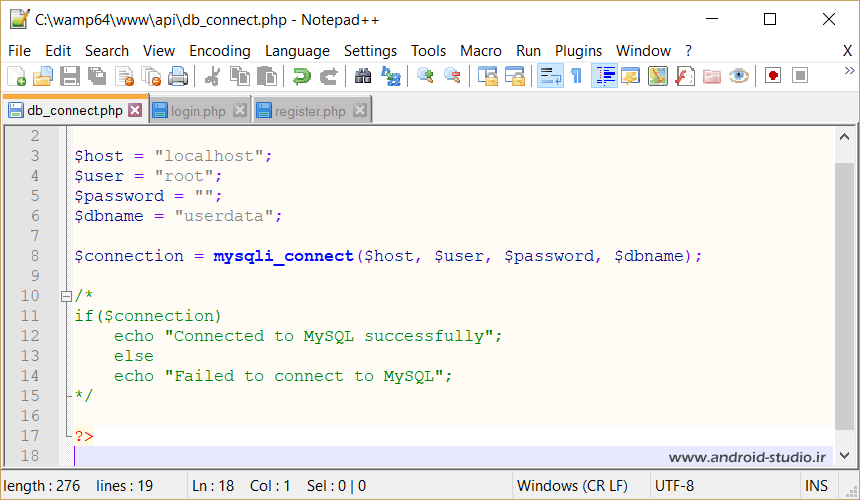The image size is (860, 500).
Task: Print the document with printer icon
Action: [178, 76]
